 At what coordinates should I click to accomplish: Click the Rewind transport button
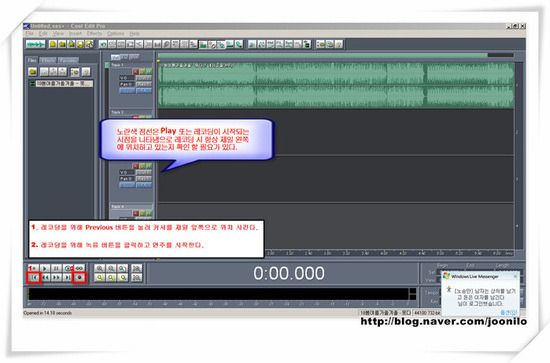pos(45,277)
